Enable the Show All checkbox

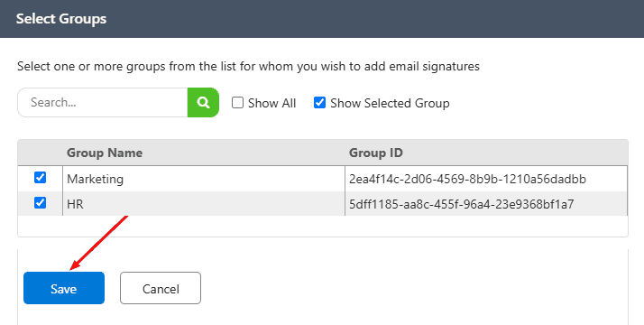click(237, 102)
